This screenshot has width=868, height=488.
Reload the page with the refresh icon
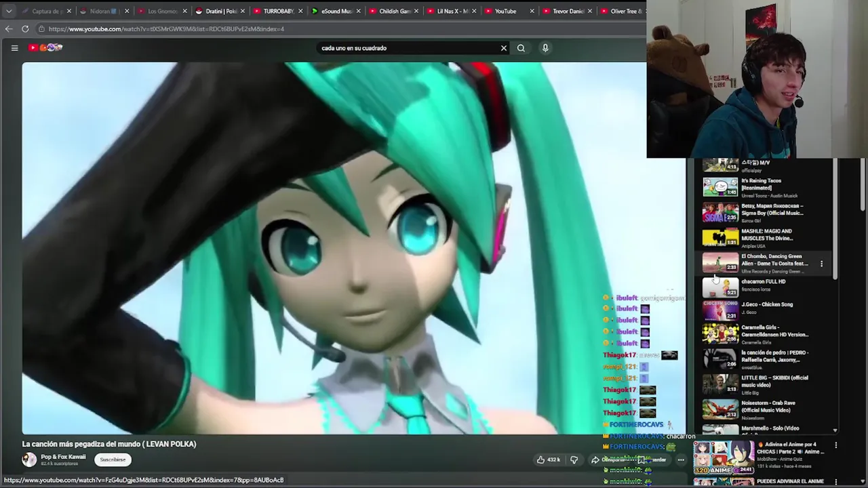25,29
